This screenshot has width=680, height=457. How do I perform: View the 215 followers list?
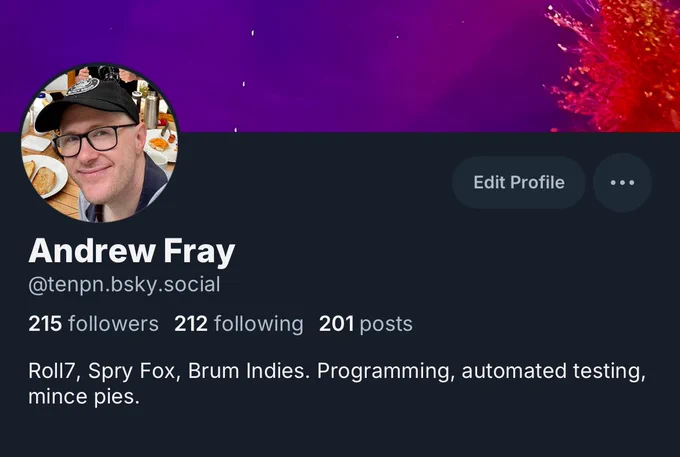93,324
